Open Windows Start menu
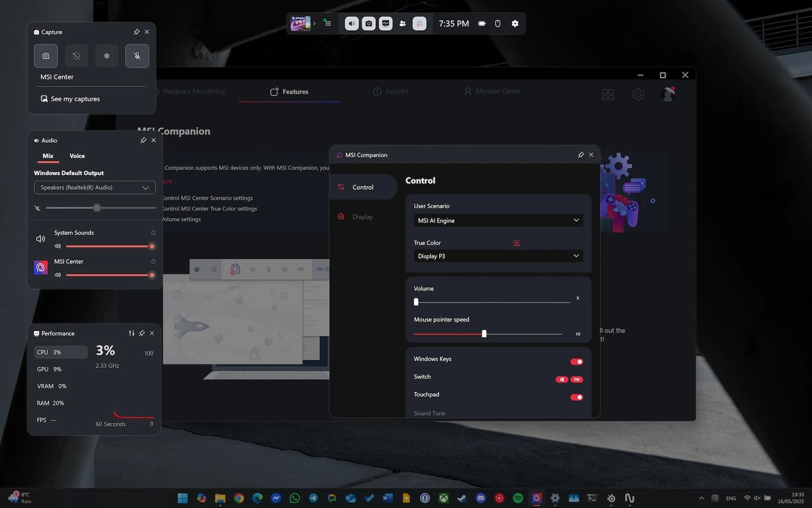The width and height of the screenshot is (812, 508). pyautogui.click(x=183, y=498)
